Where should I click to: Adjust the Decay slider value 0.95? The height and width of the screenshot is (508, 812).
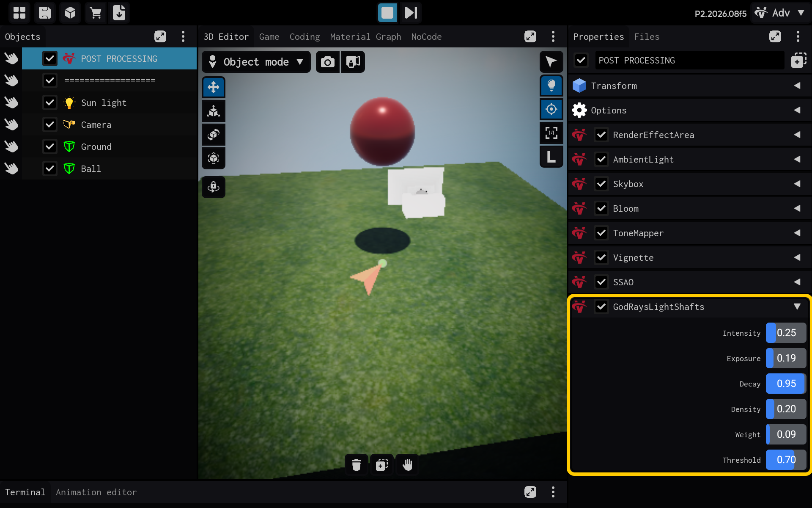coord(786,384)
